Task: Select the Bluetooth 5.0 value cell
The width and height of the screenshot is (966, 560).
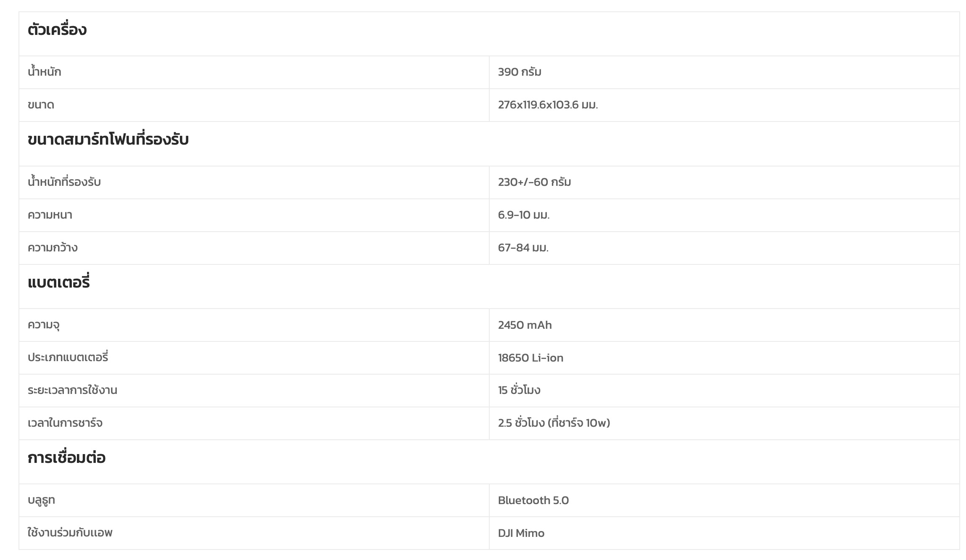Action: tap(533, 500)
